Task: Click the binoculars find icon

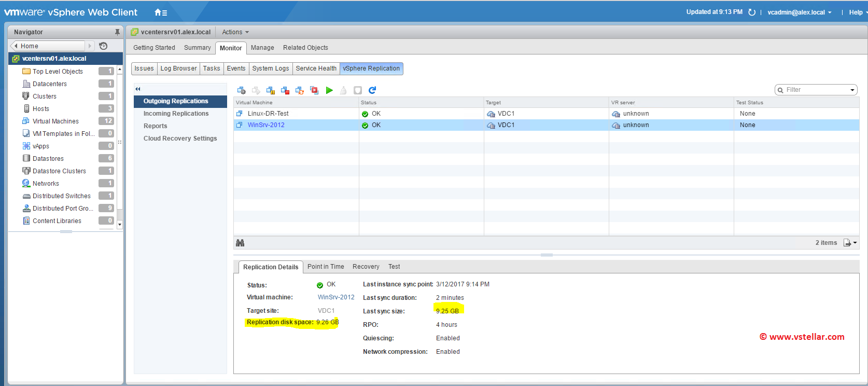Action: click(x=240, y=243)
